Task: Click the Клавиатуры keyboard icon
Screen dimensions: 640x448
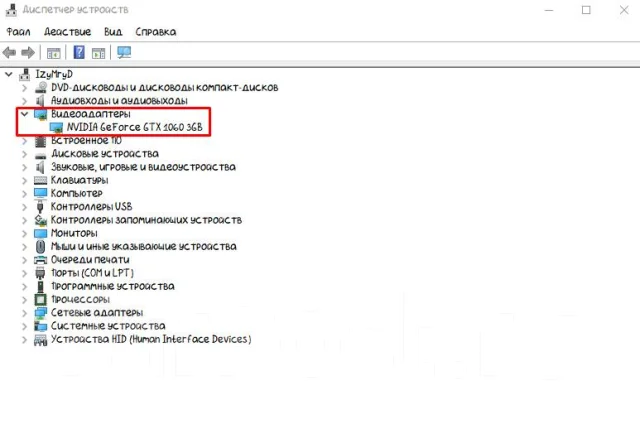Action: point(40,180)
